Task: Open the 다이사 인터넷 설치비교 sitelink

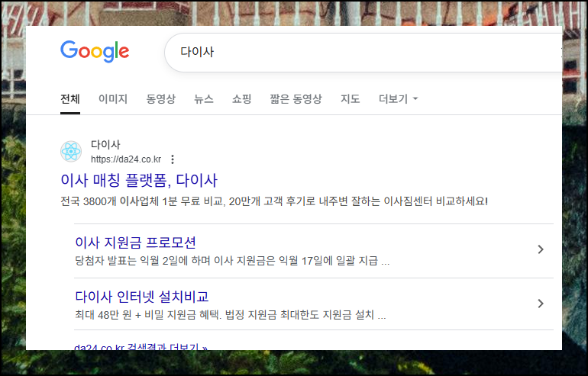Action: click(x=142, y=297)
